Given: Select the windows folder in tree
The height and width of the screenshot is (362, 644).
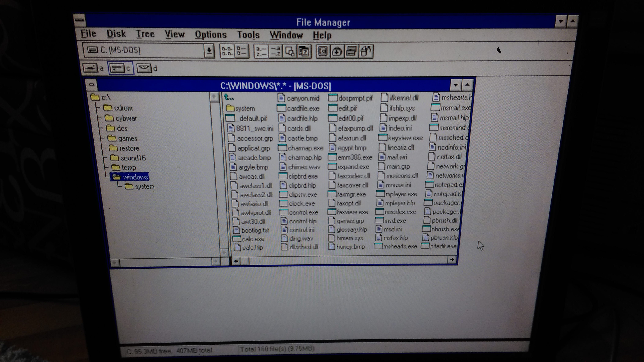Looking at the screenshot, I should click(130, 177).
